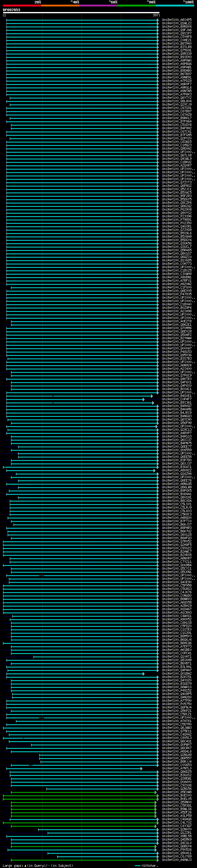Select hit UniRef100_Q2VCJ9
Screen dimensions: 197x868
[x=177, y=104]
